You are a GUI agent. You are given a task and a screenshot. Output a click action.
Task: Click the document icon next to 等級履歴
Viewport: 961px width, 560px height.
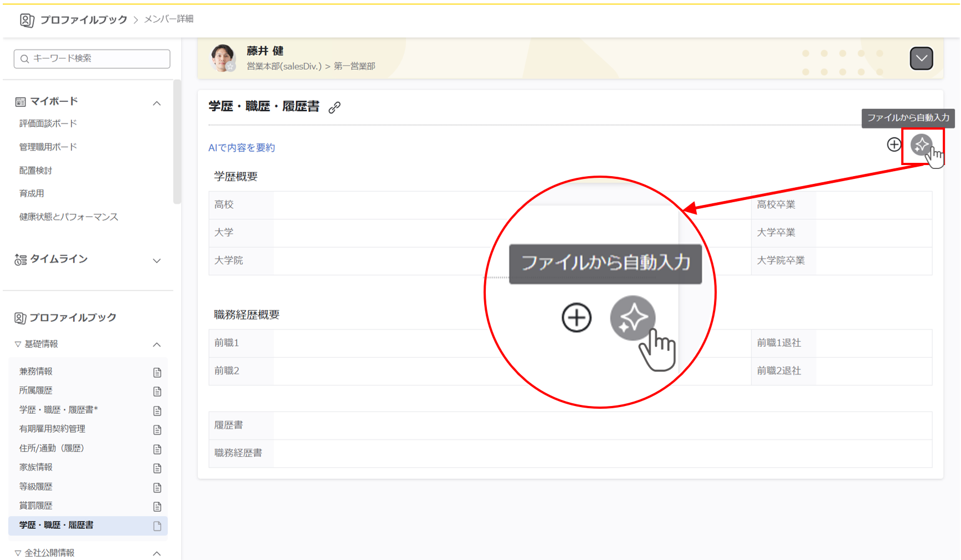[x=157, y=487]
